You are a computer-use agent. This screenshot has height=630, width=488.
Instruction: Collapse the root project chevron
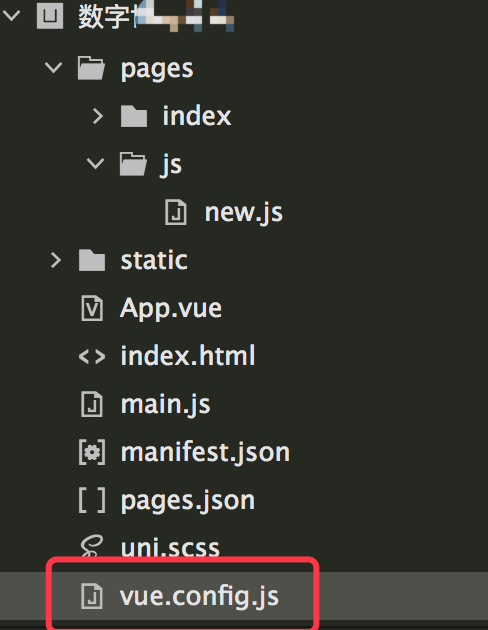coord(11,16)
